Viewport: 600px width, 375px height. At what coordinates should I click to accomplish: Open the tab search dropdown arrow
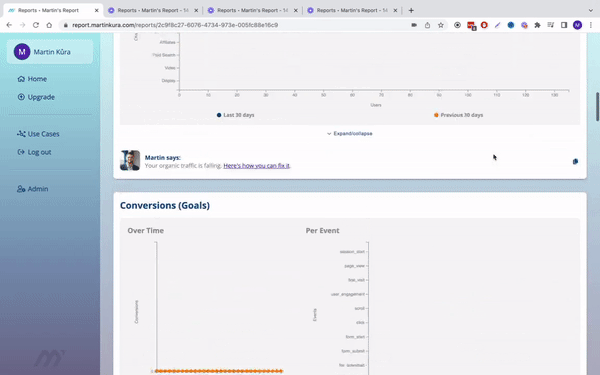tap(590, 10)
